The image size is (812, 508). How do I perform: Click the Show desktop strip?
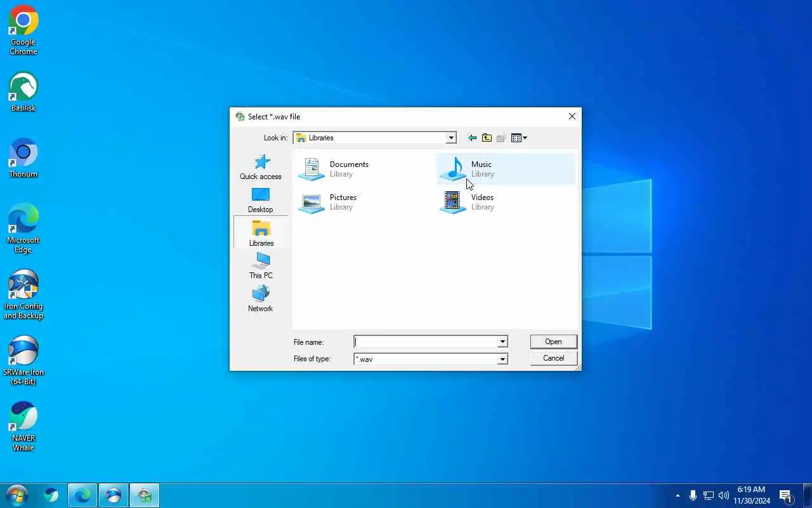tap(808, 495)
